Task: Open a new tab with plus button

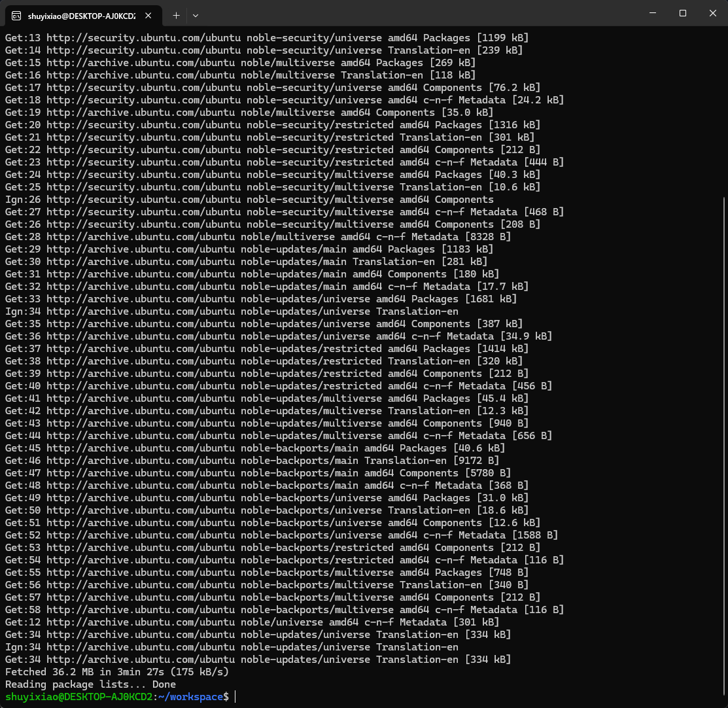Action: tap(176, 16)
